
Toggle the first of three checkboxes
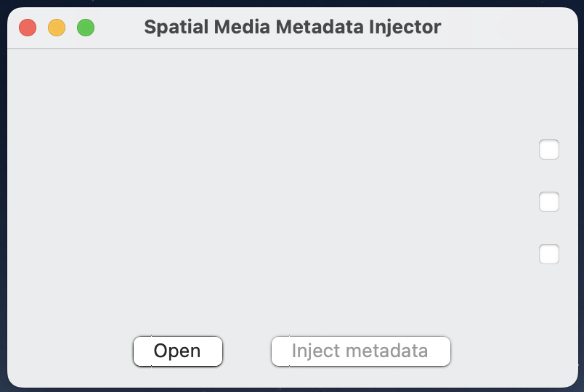tap(549, 150)
